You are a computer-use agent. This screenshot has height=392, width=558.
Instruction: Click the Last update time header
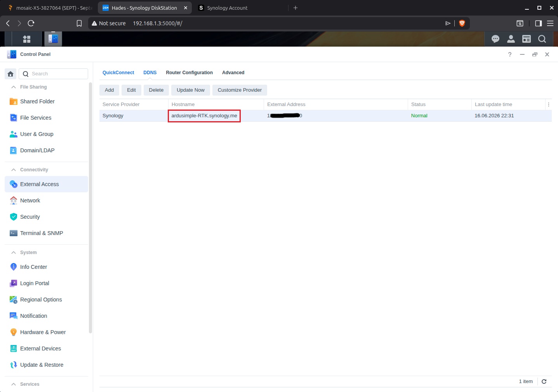[x=508, y=105]
